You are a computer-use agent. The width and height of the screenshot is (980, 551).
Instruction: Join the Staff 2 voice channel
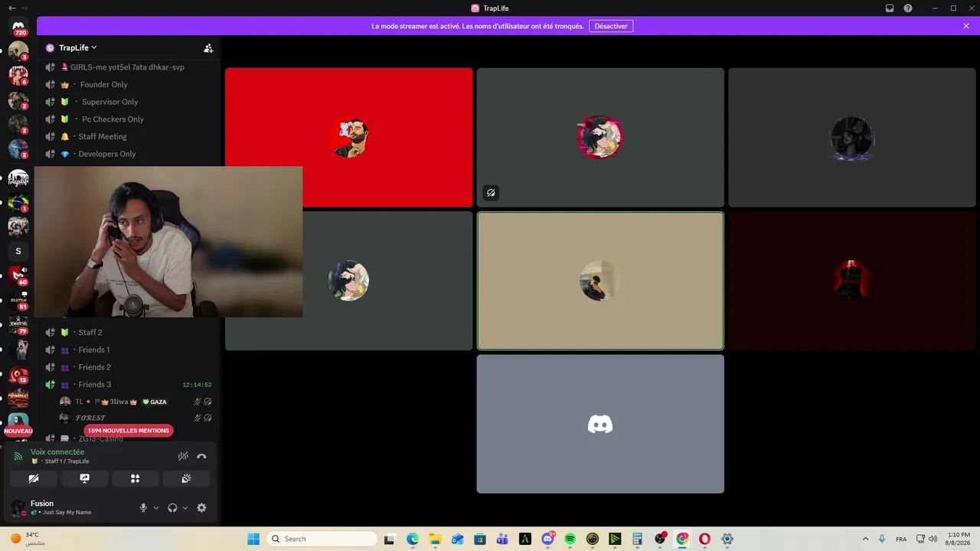[x=129, y=332]
